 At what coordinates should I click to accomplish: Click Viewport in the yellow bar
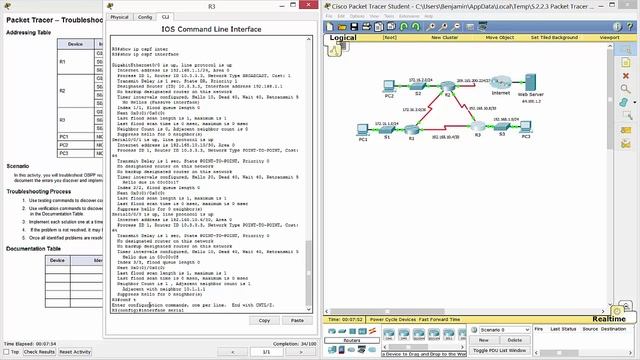pyautogui.click(x=609, y=37)
